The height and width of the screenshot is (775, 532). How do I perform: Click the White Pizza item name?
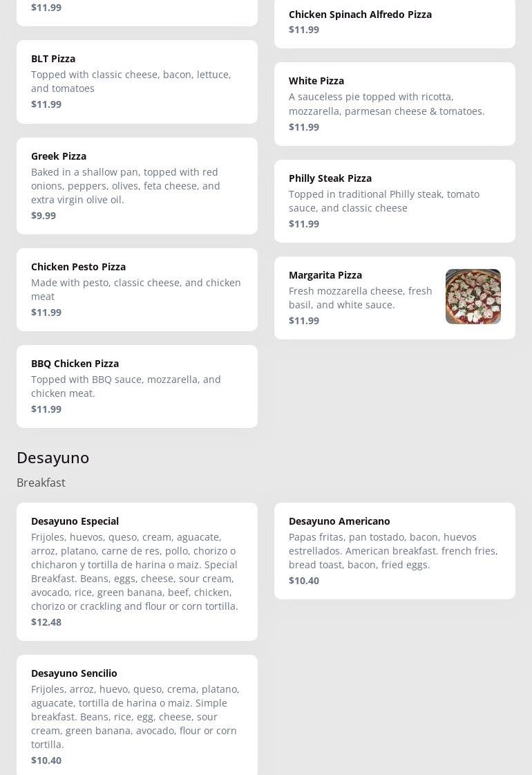pos(316,81)
